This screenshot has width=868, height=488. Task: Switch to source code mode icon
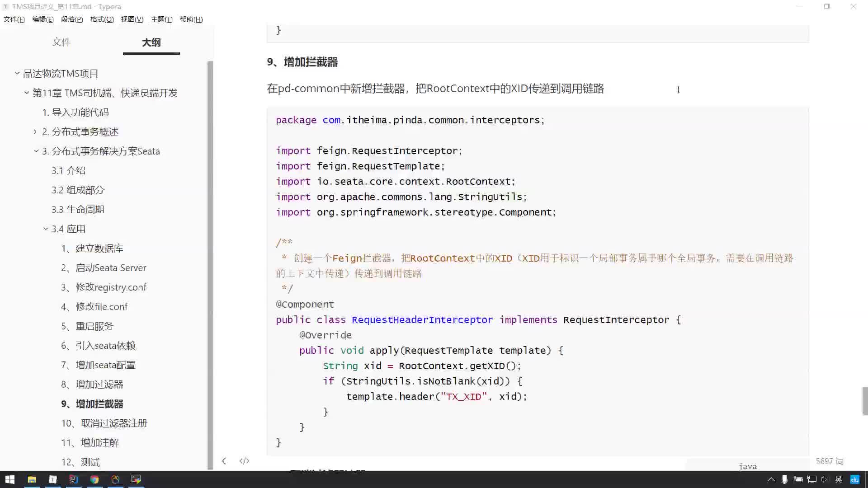tap(244, 461)
